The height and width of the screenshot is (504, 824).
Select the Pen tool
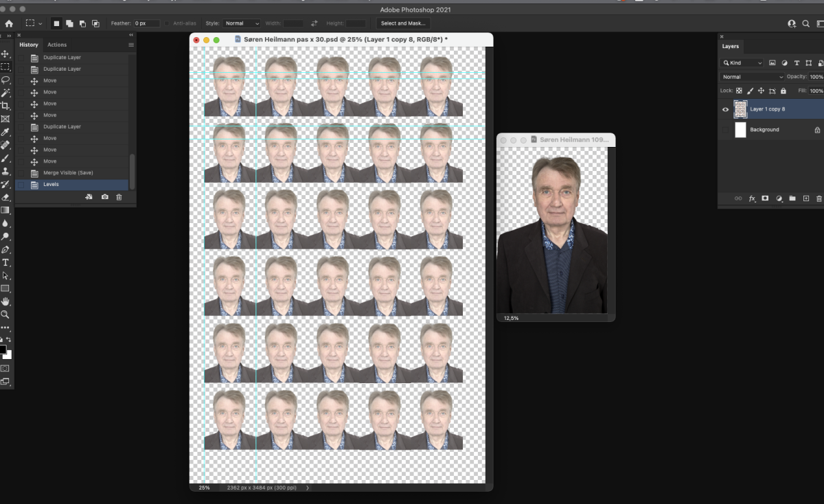click(x=5, y=249)
